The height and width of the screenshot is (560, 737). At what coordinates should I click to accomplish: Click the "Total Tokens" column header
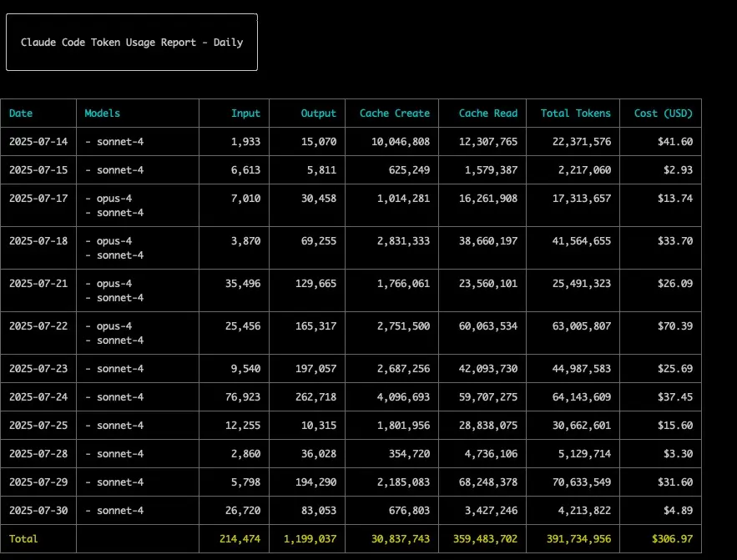pos(575,114)
